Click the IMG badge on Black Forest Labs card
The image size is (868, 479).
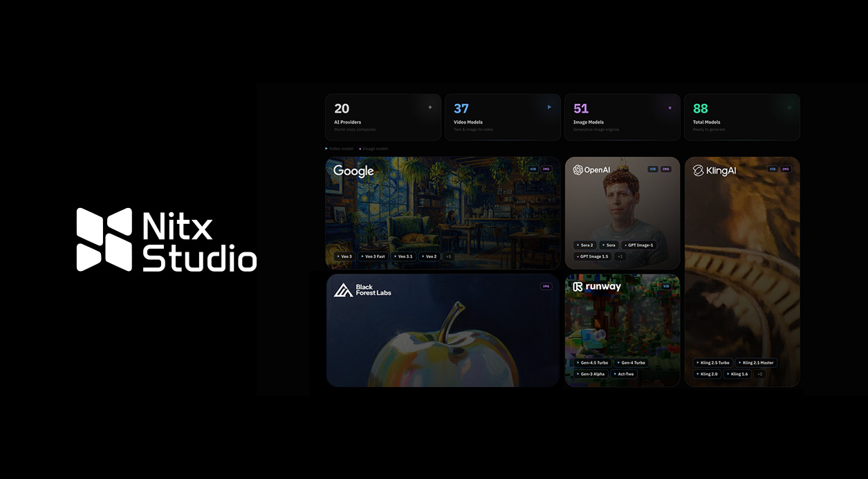click(x=546, y=286)
